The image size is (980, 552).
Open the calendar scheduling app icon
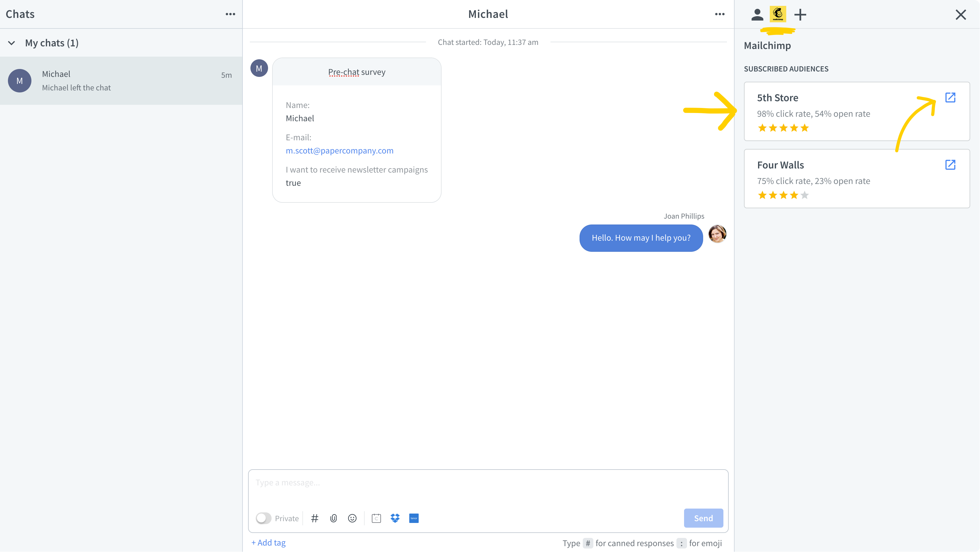[376, 518]
